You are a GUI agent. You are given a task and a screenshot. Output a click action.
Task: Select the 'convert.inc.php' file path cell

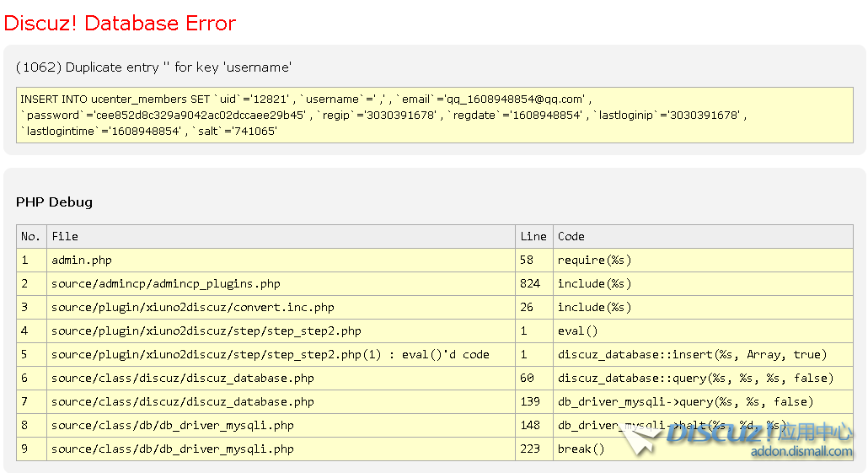coord(281,308)
